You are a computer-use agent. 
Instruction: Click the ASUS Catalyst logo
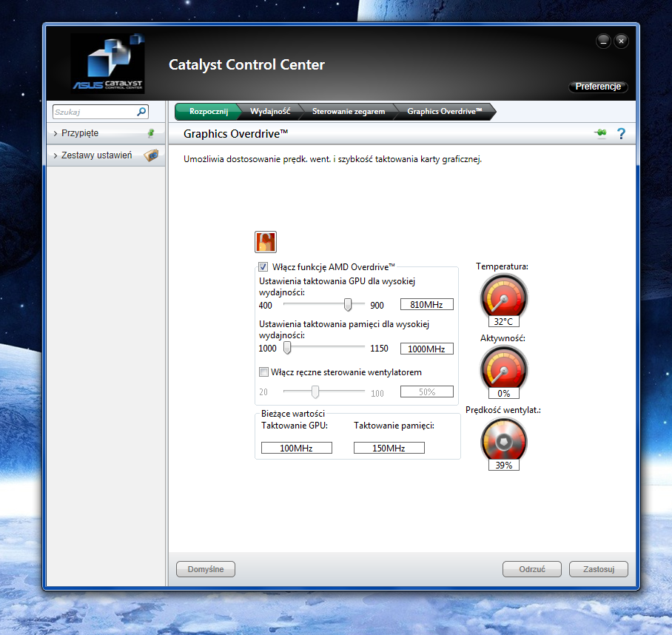[x=108, y=64]
